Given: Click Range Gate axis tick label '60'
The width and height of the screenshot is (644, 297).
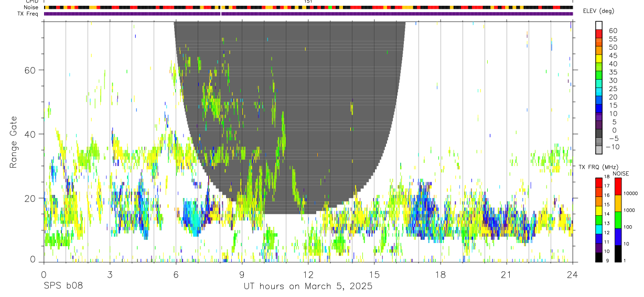Looking at the screenshot, I should tap(30, 70).
